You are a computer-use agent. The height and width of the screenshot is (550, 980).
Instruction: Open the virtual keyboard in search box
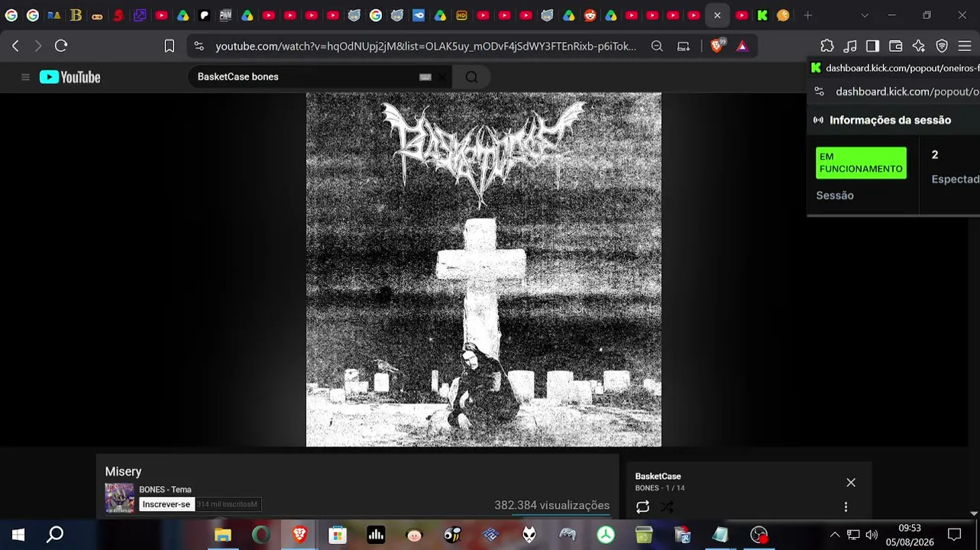coord(425,77)
